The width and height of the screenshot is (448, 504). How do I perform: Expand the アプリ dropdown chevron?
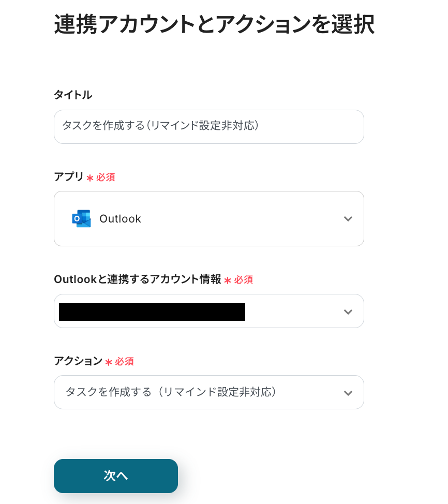tap(348, 219)
